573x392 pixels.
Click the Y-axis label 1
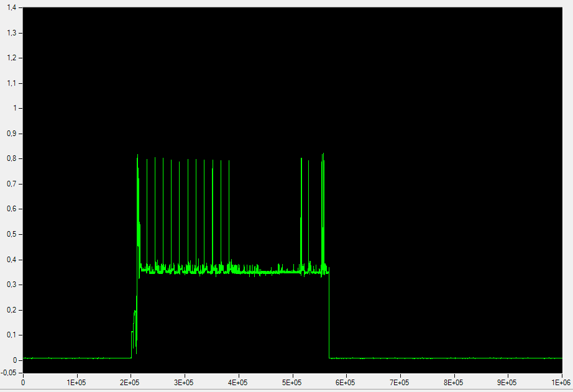15,109
